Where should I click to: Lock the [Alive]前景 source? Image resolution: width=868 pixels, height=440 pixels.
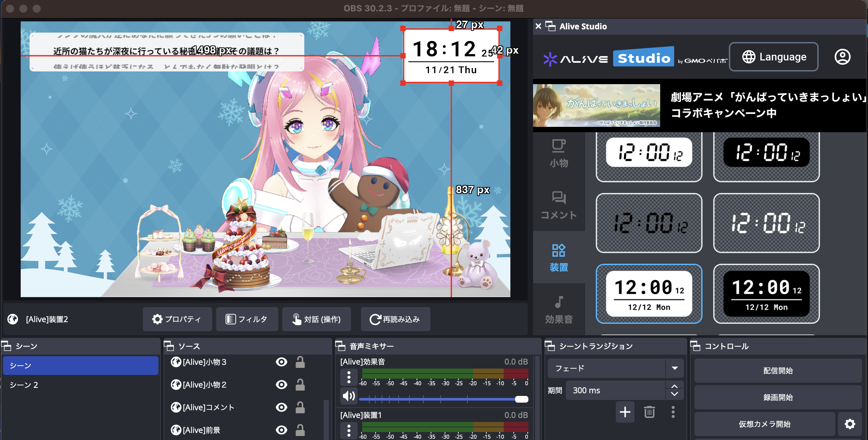300,430
